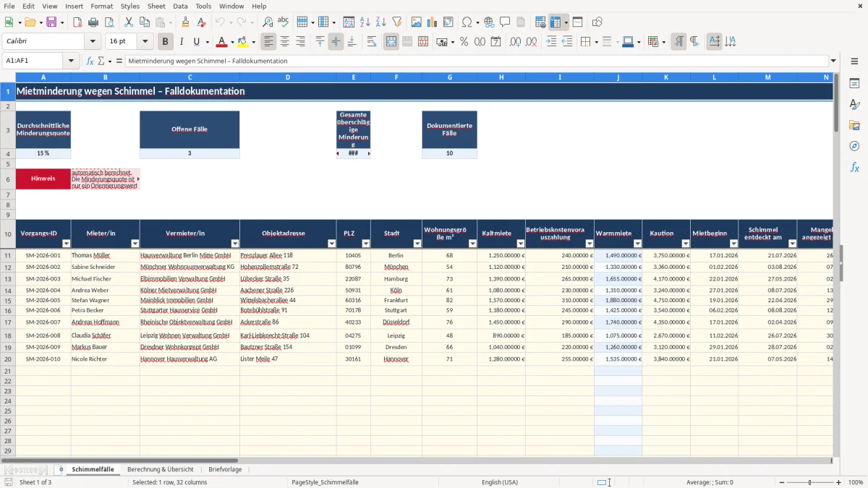
Task: Open filter dropdown for Mieter/in column
Action: point(135,244)
